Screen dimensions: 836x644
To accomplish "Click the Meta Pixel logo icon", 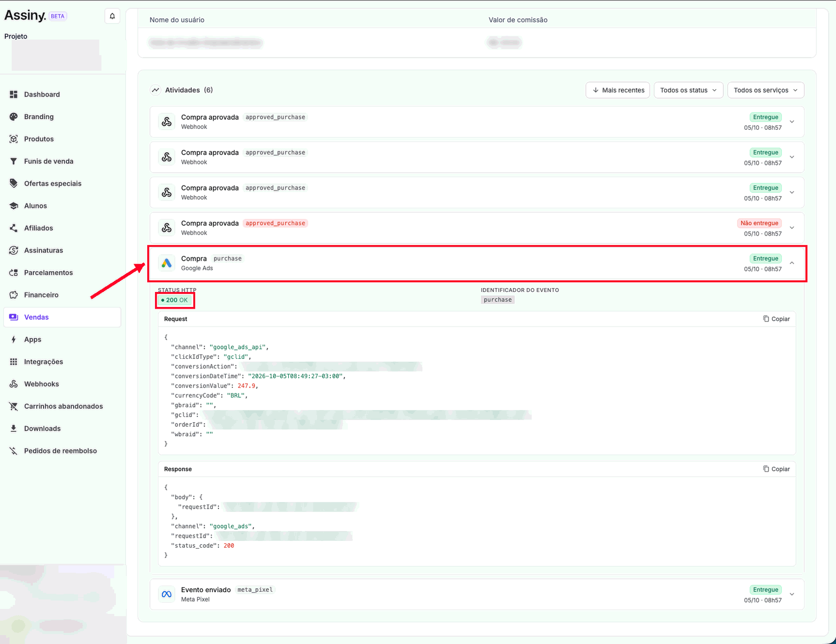I will click(167, 594).
